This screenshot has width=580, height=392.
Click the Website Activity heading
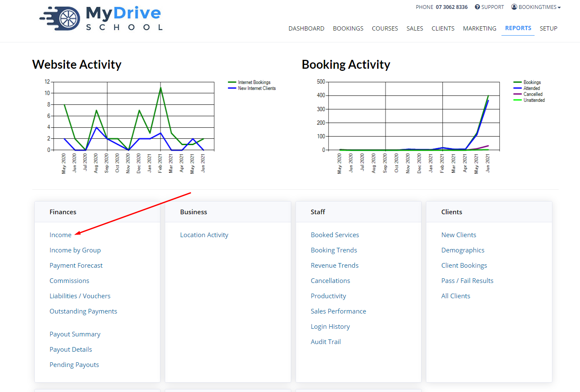pos(77,64)
